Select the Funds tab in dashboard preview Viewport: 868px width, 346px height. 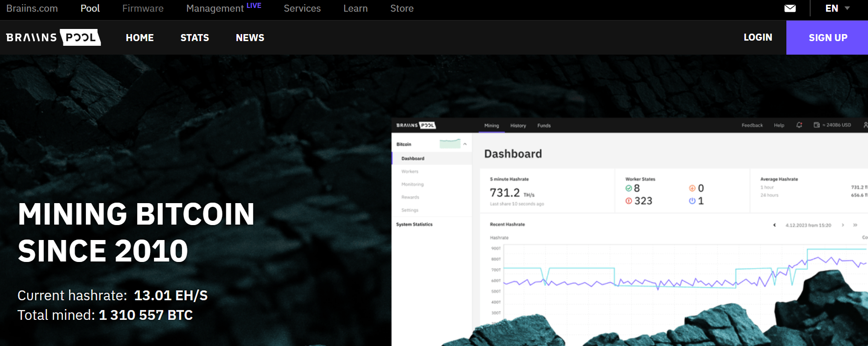pyautogui.click(x=544, y=126)
